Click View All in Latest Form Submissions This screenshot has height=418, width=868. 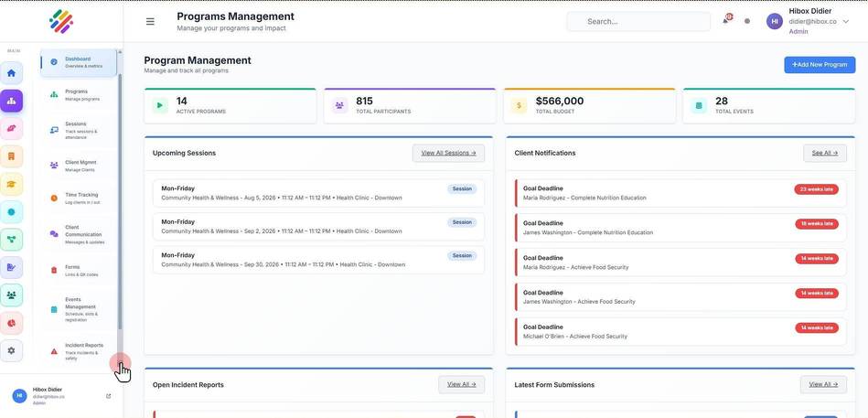[823, 384]
